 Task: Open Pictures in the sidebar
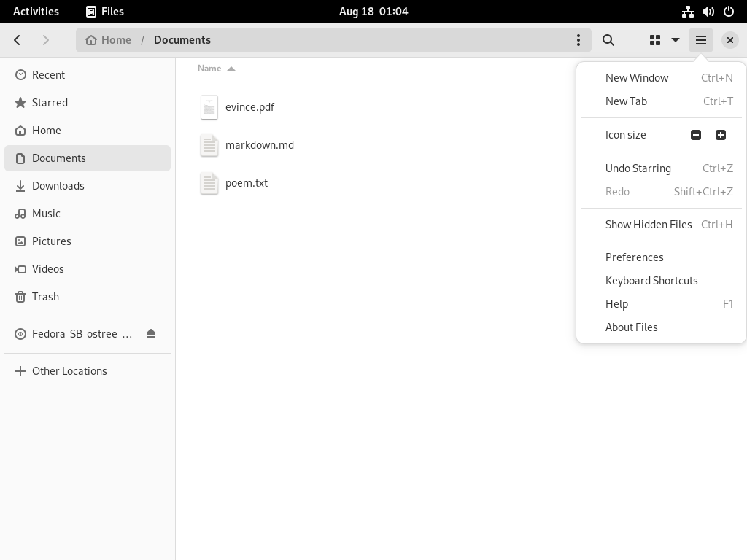[x=88, y=241]
